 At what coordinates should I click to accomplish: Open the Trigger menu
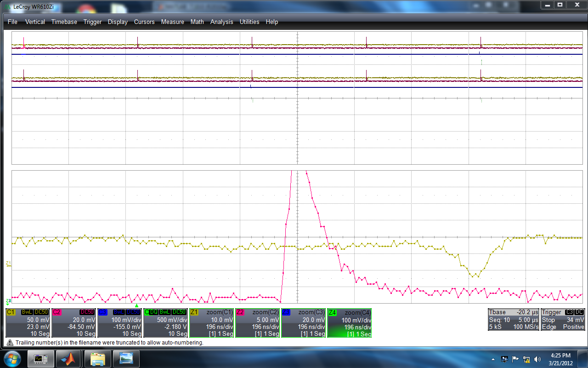pos(92,22)
